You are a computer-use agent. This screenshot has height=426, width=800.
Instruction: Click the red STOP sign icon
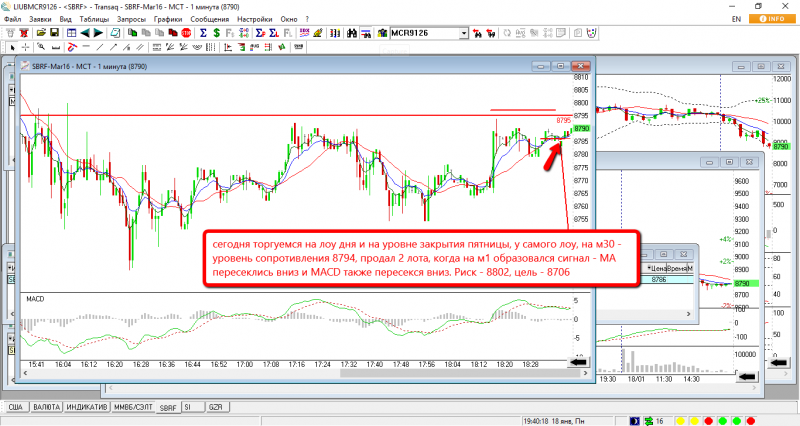(x=186, y=33)
